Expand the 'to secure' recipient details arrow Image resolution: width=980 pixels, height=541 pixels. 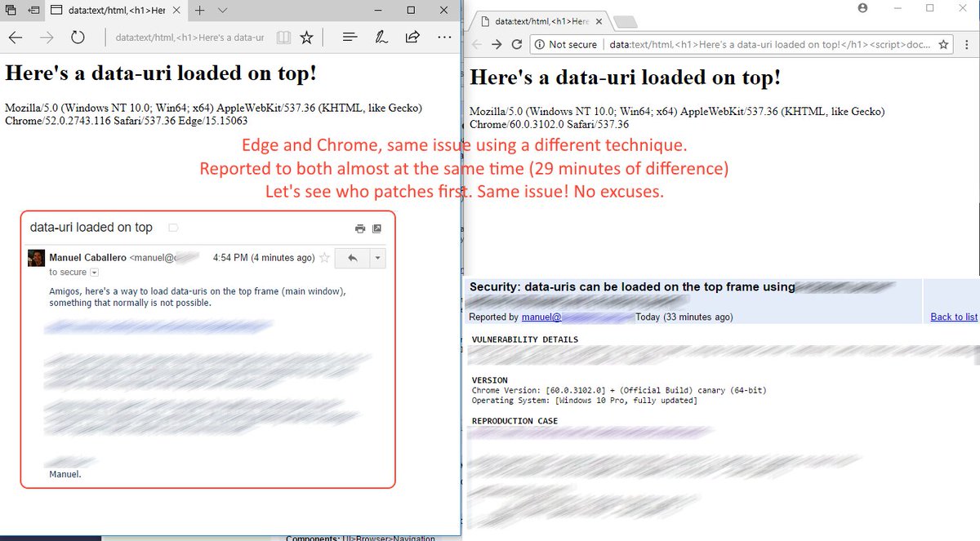[94, 272]
